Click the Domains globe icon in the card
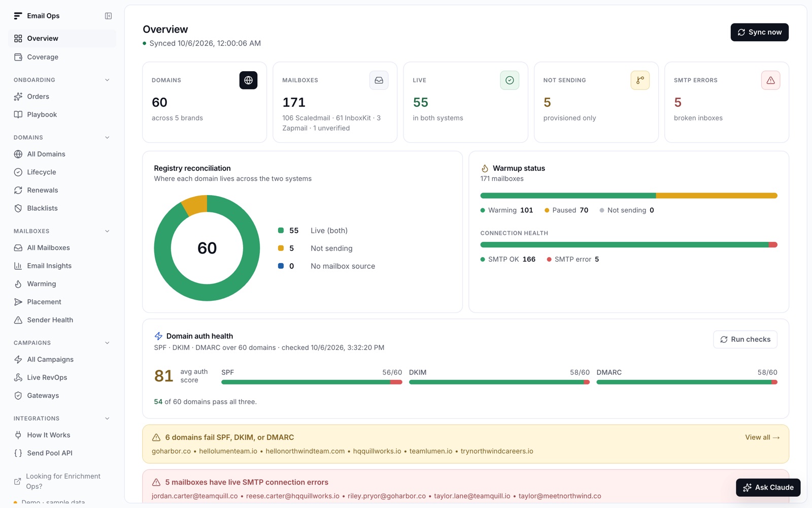Screen dimensions: 812x508 coord(248,80)
